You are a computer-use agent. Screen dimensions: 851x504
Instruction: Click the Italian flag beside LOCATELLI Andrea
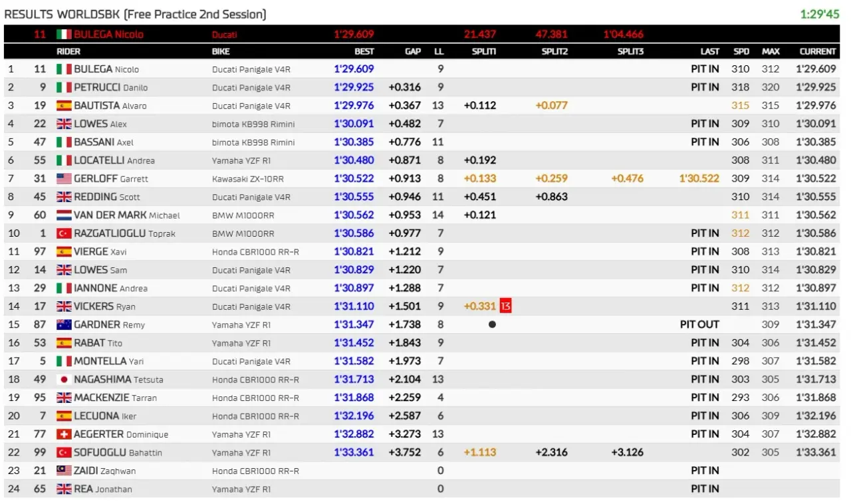click(x=64, y=160)
